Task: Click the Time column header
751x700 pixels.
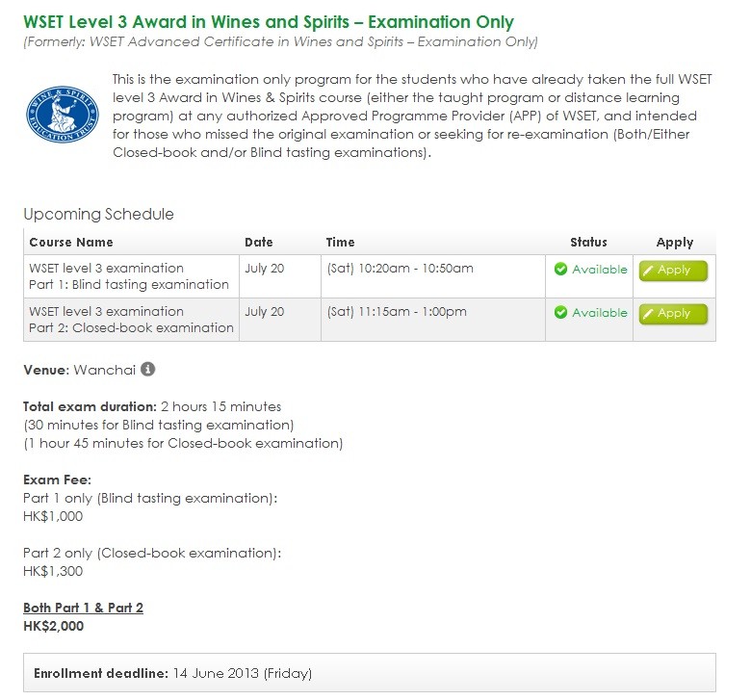Action: tap(340, 242)
